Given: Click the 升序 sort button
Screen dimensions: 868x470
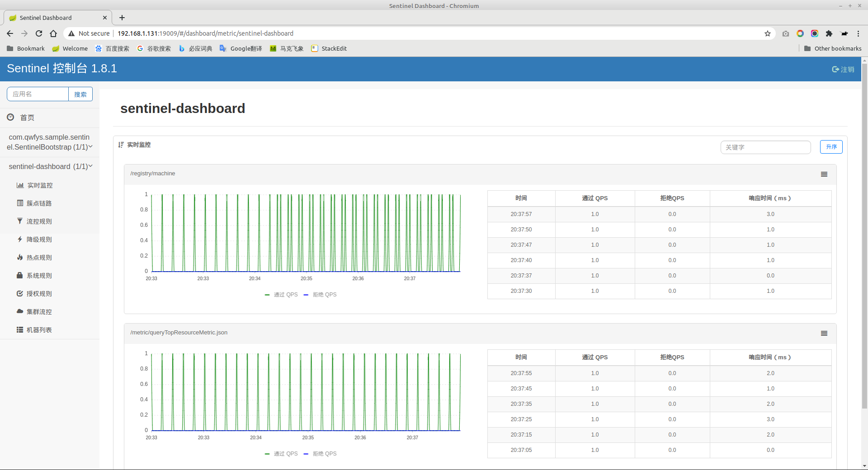Looking at the screenshot, I should 831,147.
